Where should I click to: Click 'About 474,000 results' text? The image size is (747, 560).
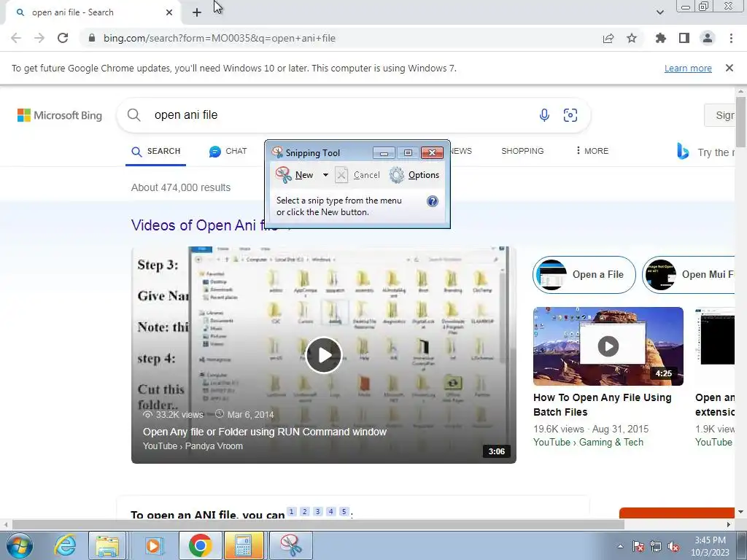click(x=181, y=187)
